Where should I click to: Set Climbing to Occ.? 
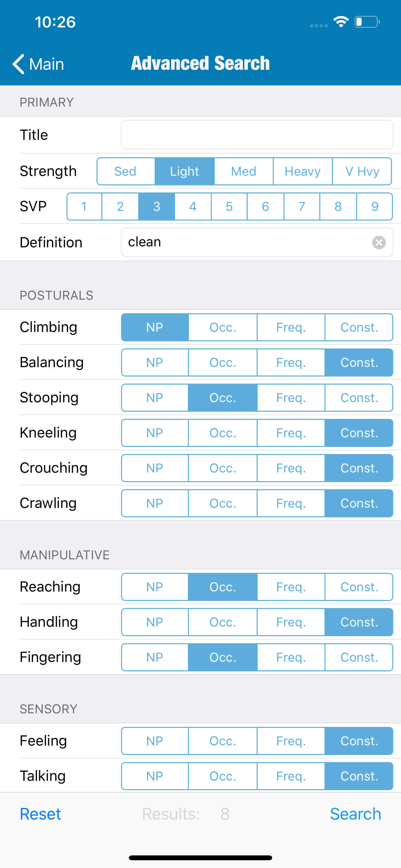pos(223,327)
